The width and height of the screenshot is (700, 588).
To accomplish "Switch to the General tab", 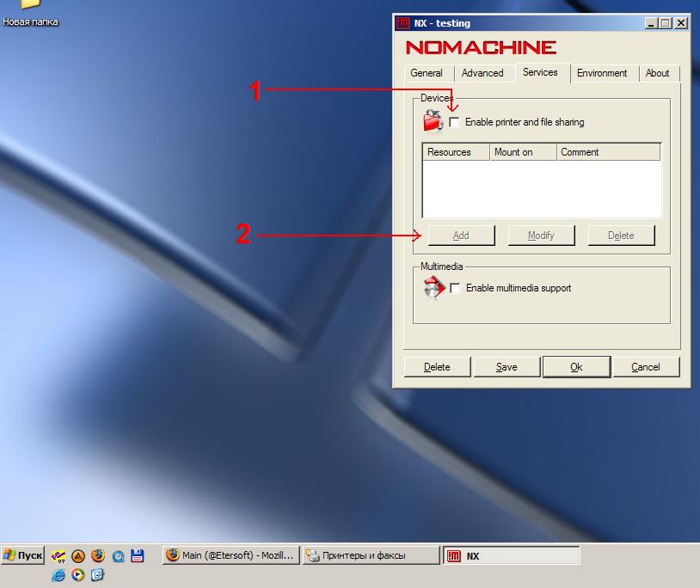I will click(427, 73).
